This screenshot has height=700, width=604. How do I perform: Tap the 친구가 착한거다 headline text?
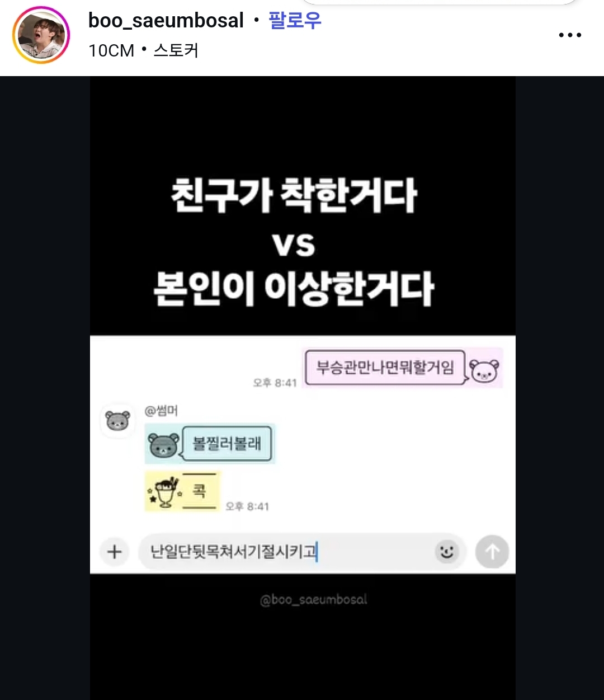click(x=294, y=195)
